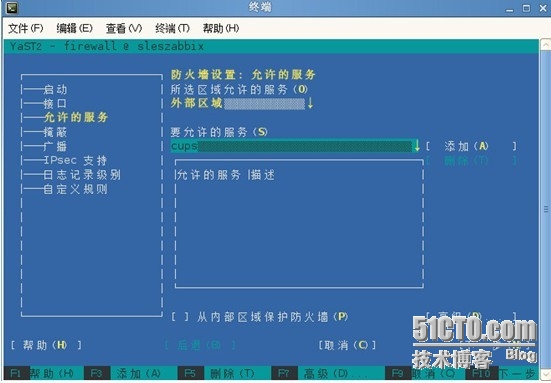The height and width of the screenshot is (383, 551).
Task: Select 日志记录级别 in the tree
Action: (82, 175)
